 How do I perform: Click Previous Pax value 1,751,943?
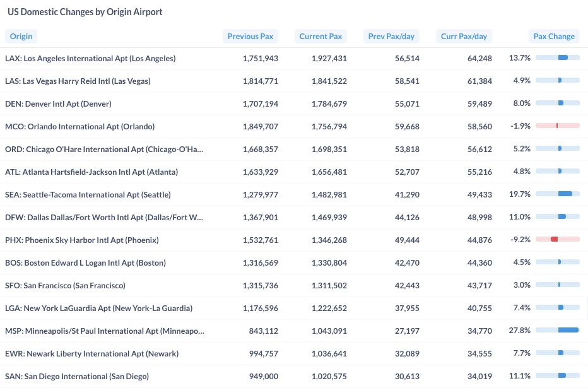[261, 59]
